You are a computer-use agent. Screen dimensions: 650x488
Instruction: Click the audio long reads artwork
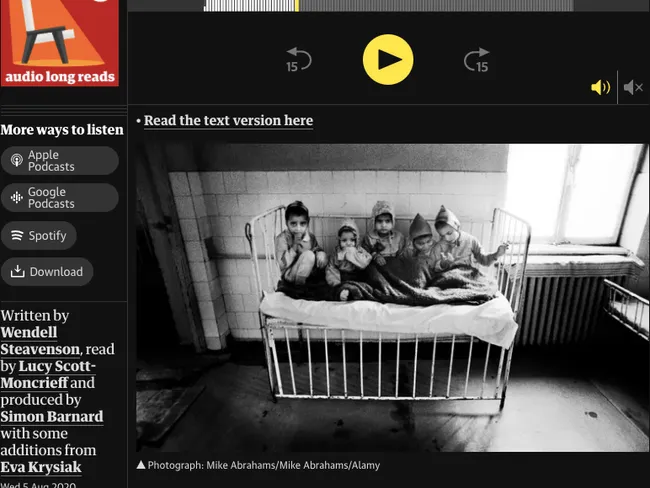(x=60, y=43)
